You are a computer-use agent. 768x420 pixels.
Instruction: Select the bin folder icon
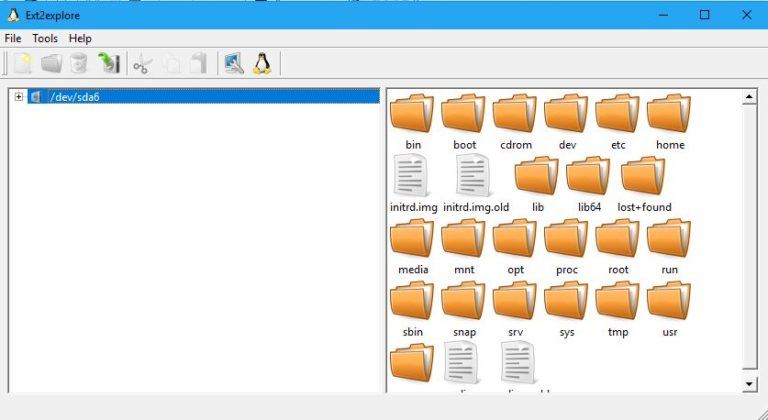pos(412,113)
